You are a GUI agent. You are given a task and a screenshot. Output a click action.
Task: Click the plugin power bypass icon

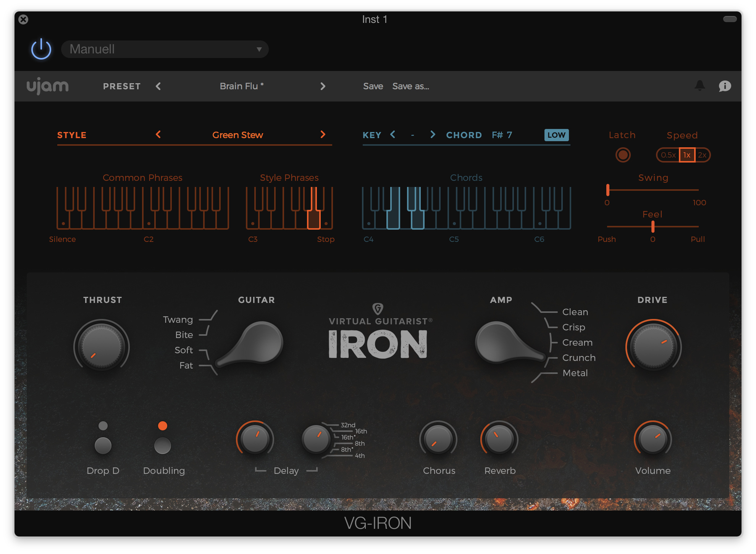point(41,49)
